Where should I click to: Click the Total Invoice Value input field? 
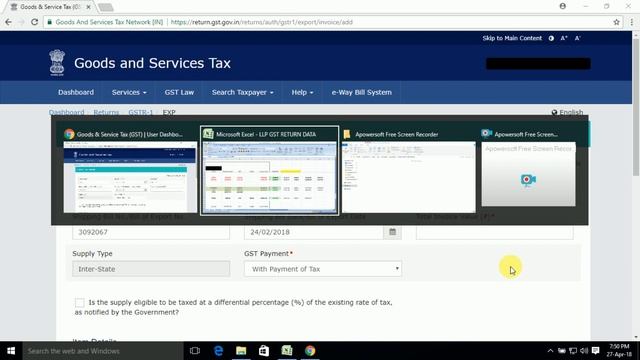(x=495, y=232)
